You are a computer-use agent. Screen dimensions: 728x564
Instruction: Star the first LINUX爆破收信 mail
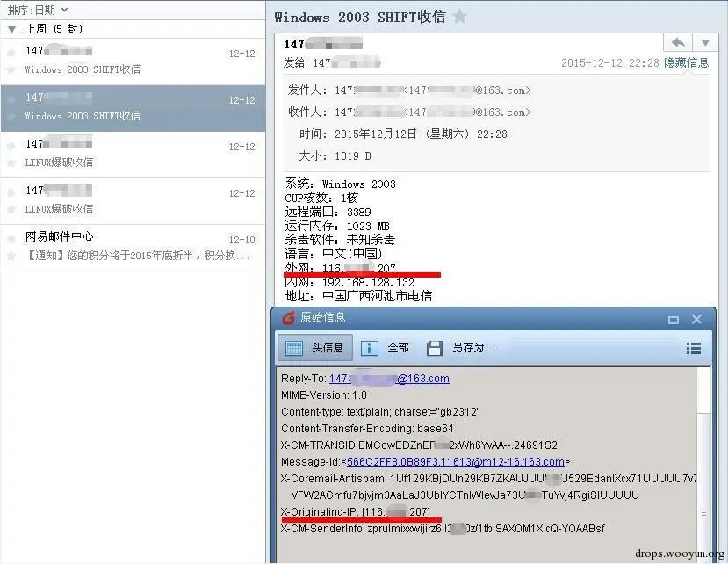pyautogui.click(x=11, y=163)
